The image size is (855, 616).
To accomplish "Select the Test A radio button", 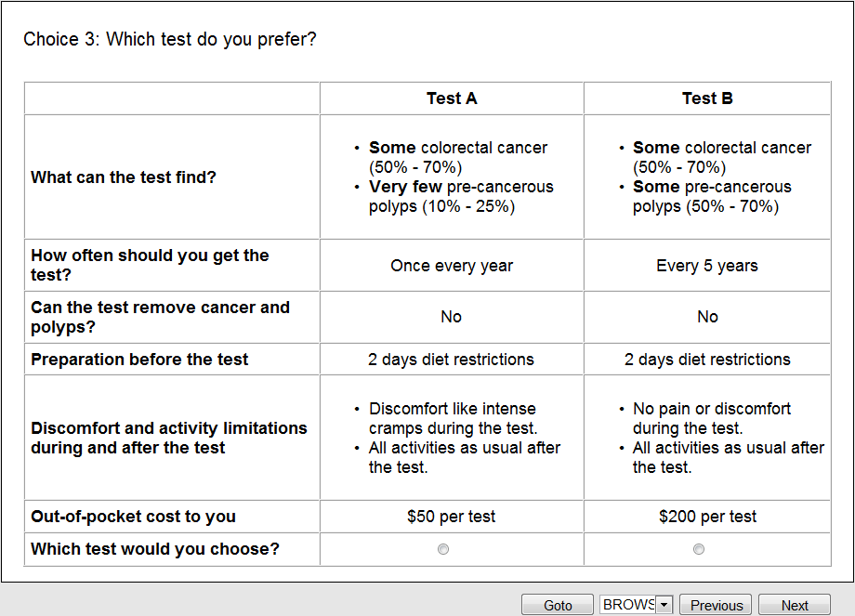I will (443, 549).
